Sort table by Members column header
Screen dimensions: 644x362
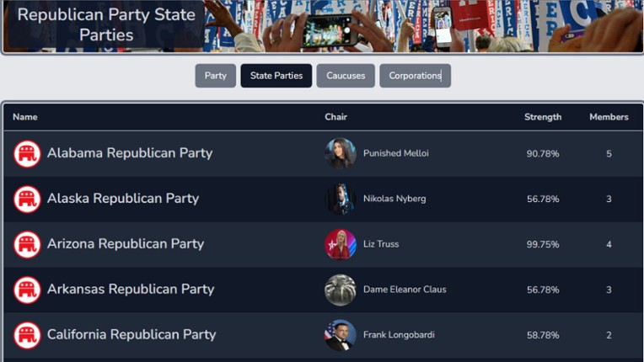point(609,117)
